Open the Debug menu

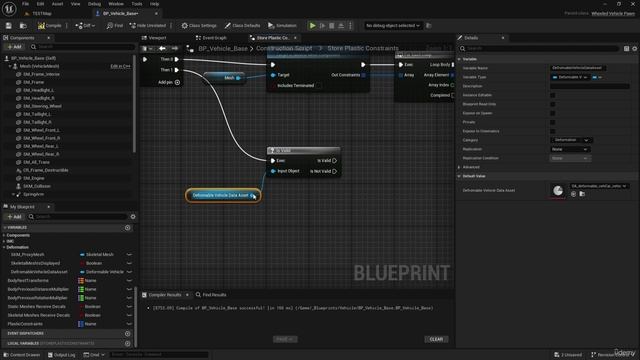coord(94,4)
